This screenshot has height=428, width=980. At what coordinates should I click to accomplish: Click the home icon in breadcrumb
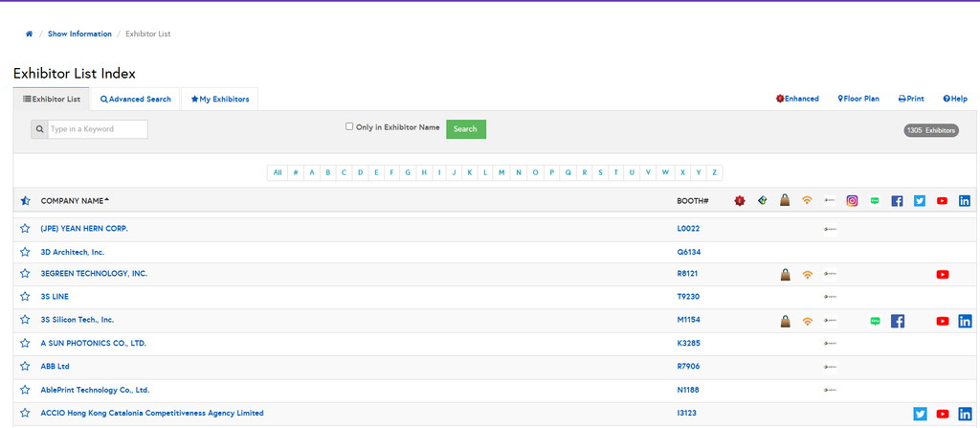[x=29, y=34]
